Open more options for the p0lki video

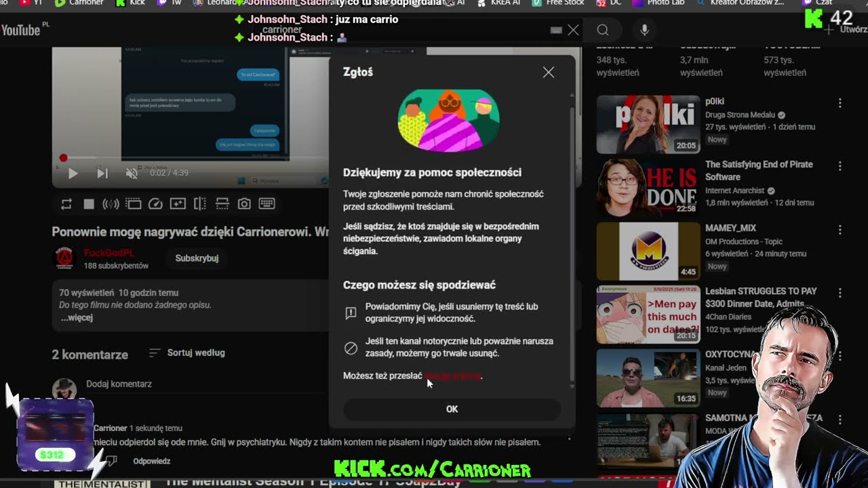pyautogui.click(x=840, y=103)
